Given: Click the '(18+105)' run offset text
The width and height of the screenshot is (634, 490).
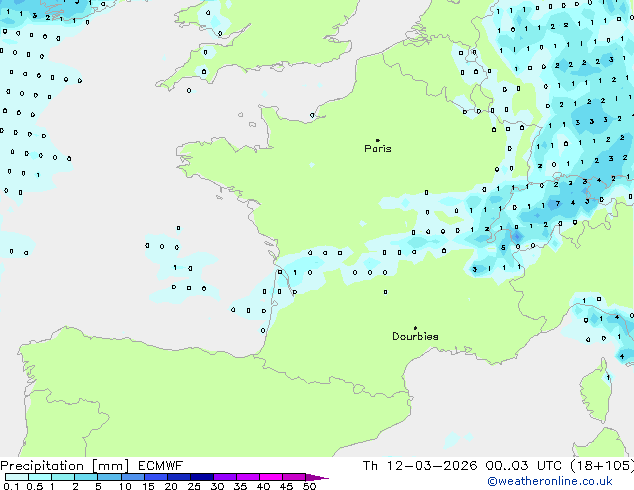Looking at the screenshot, I should (602, 466).
